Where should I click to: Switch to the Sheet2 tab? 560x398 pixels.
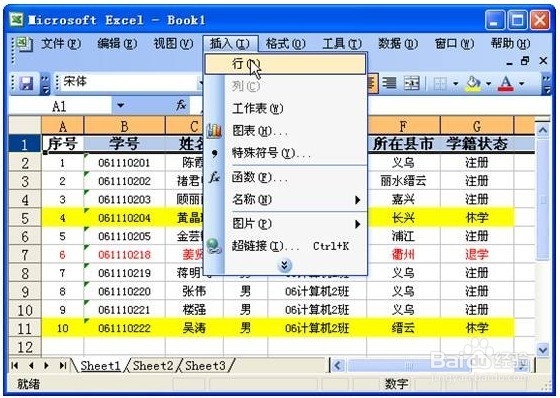pos(153,365)
